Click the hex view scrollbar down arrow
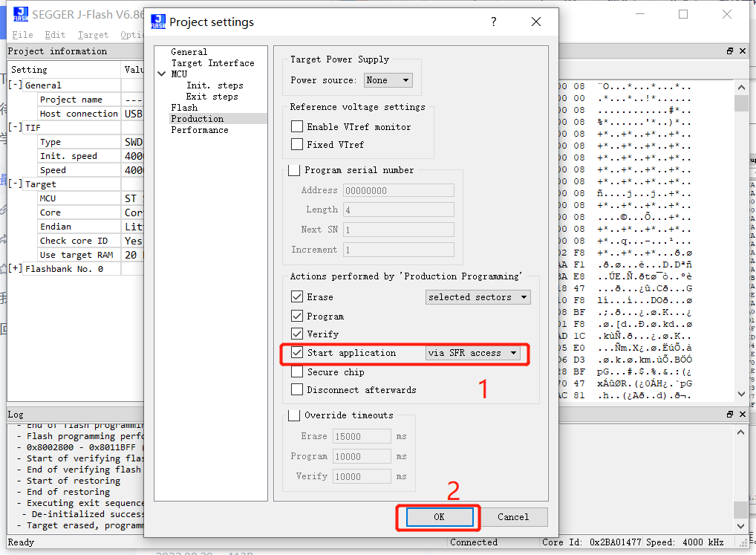 coord(741,394)
